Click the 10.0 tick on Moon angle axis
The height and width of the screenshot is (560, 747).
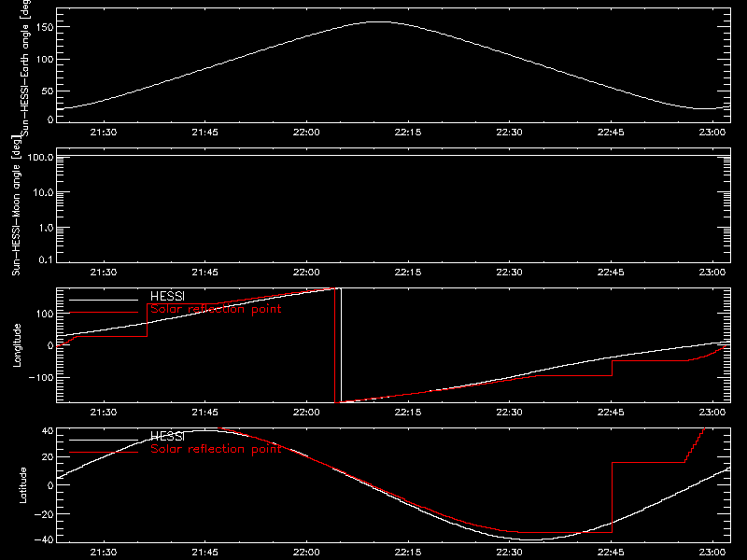43,192
